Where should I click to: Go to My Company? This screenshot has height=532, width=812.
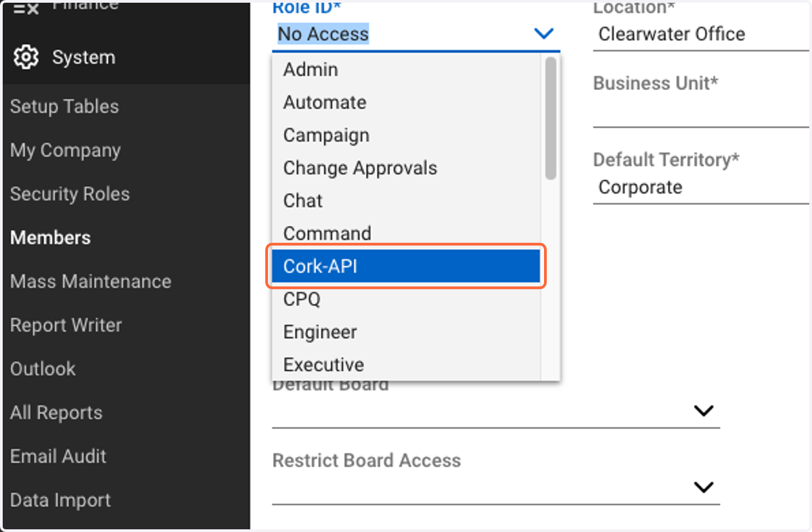[x=65, y=150]
